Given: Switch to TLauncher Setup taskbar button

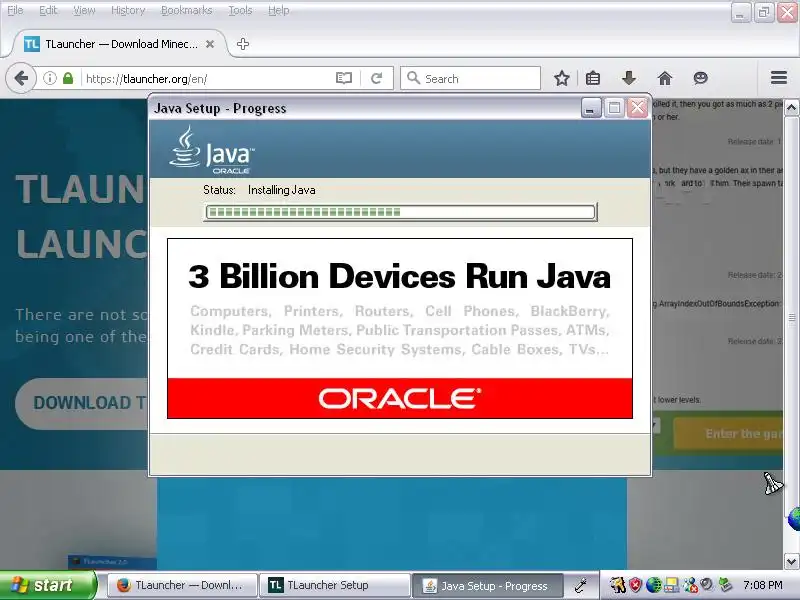Looking at the screenshot, I should [x=335, y=585].
